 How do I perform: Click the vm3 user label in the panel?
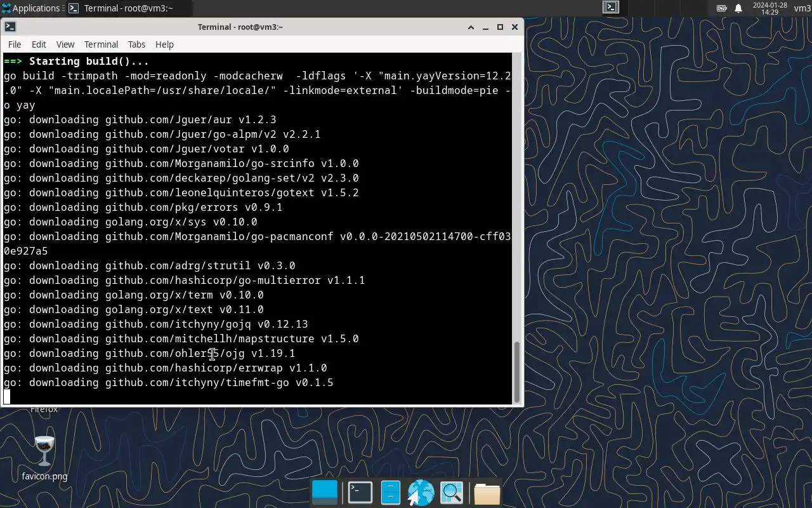(802, 8)
